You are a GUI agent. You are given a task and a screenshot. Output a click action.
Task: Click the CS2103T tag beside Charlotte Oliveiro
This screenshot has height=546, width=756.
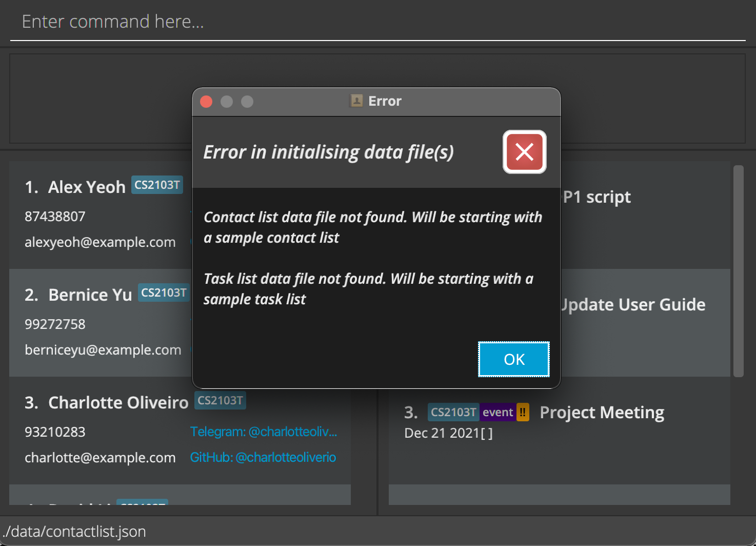pos(221,400)
